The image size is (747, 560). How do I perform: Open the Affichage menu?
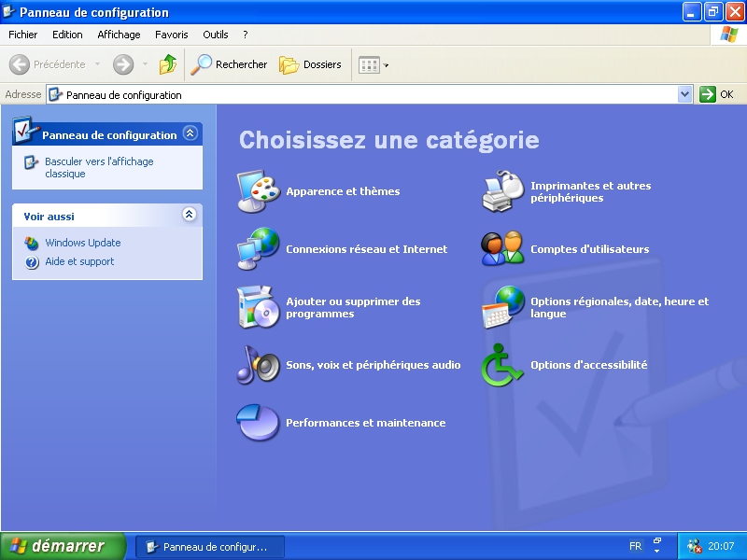click(119, 35)
